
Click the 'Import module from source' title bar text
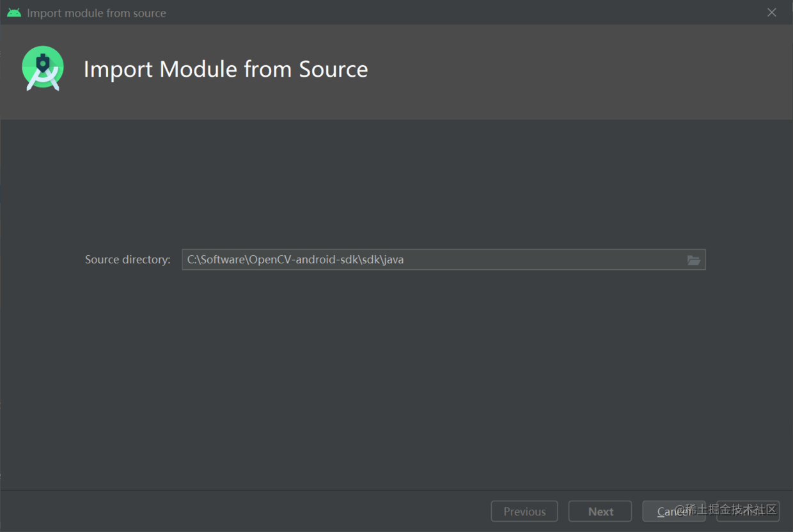click(97, 13)
